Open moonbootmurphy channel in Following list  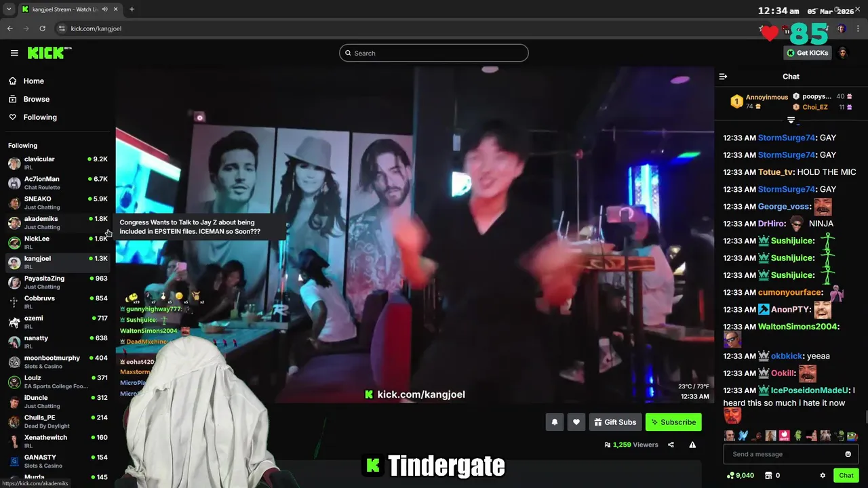pyautogui.click(x=58, y=362)
